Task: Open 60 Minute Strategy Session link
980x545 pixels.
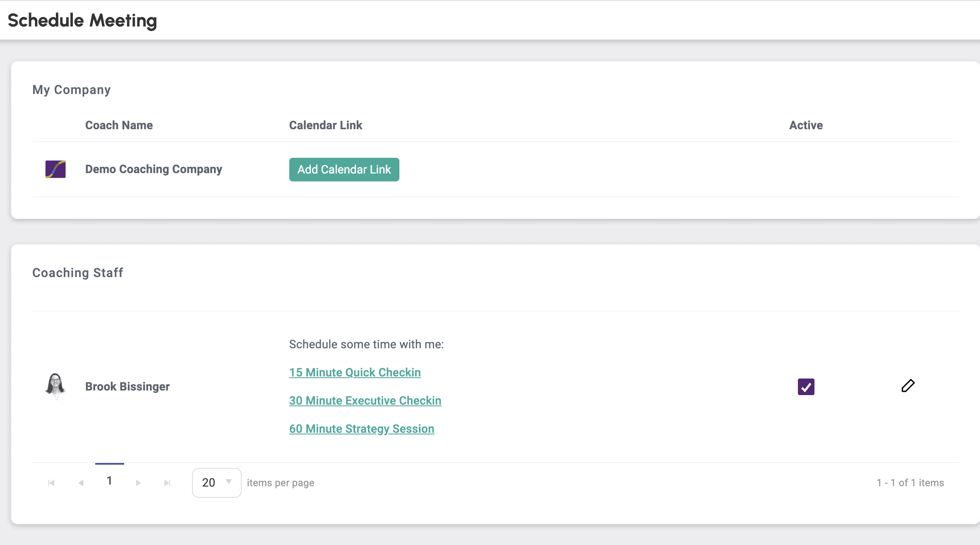Action: pos(361,429)
